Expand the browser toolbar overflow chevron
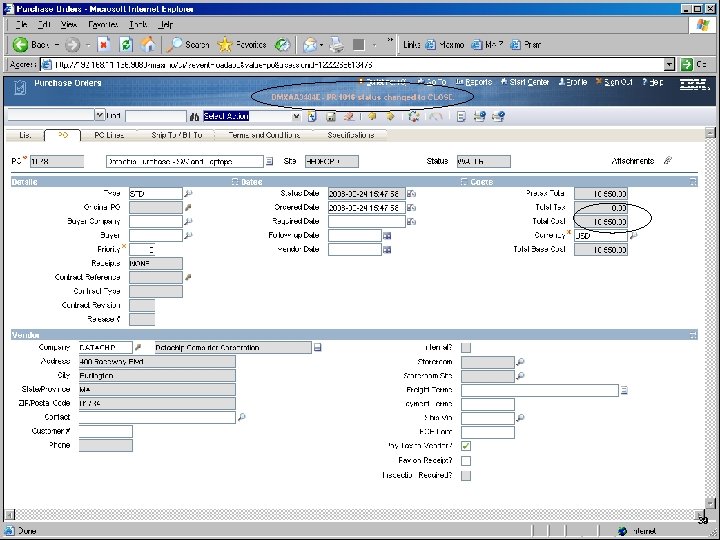Image resolution: width=720 pixels, height=540 pixels. pyautogui.click(x=390, y=40)
